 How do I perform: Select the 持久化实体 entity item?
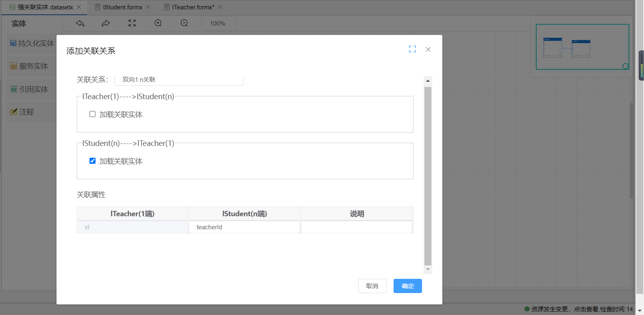(x=32, y=43)
